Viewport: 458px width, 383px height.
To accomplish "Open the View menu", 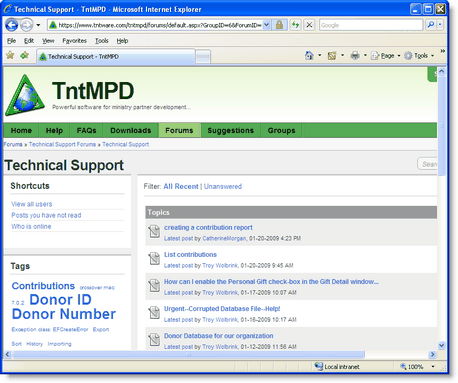I will [48, 41].
